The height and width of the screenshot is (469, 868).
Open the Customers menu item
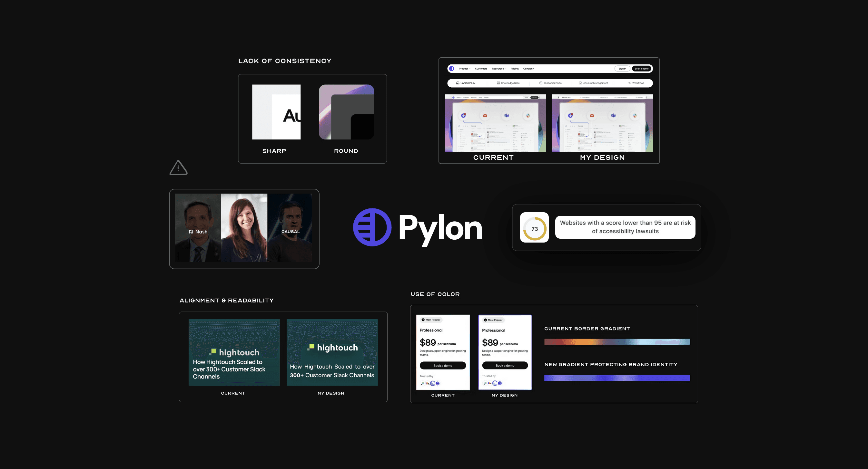[x=481, y=69]
